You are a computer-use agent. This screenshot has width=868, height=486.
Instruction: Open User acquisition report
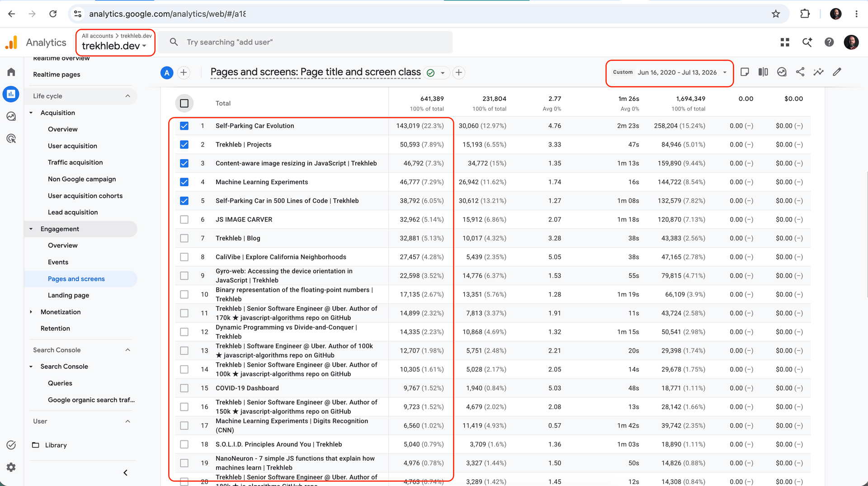(x=72, y=146)
